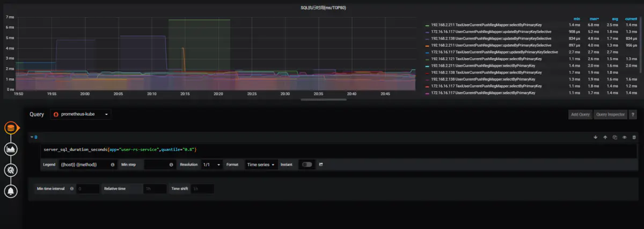The width and height of the screenshot is (644, 229).
Task: Open the Format Time series dropdown
Action: (x=261, y=164)
